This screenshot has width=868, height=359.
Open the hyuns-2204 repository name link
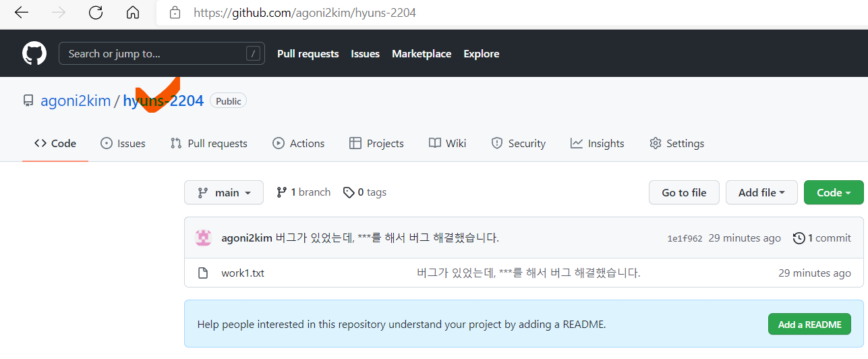point(163,101)
